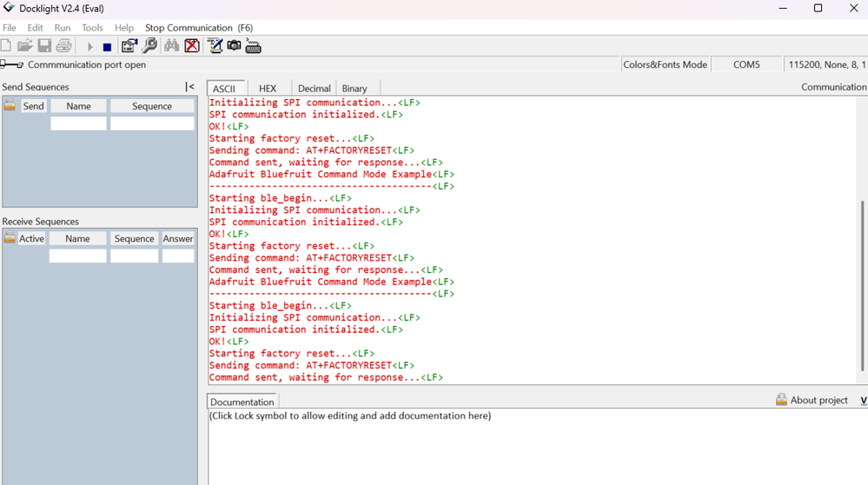The image size is (868, 485).
Task: Switch to the ASCII tab
Action: point(224,89)
